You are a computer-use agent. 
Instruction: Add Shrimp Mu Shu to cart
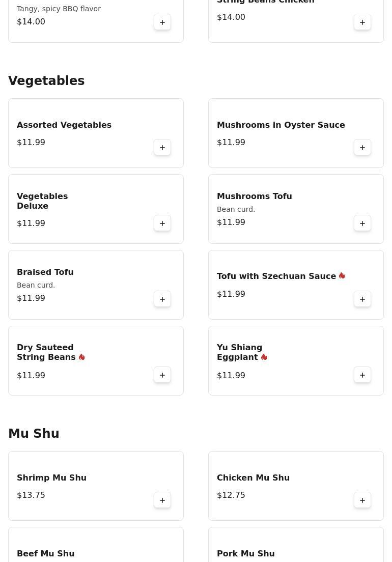pos(162,500)
